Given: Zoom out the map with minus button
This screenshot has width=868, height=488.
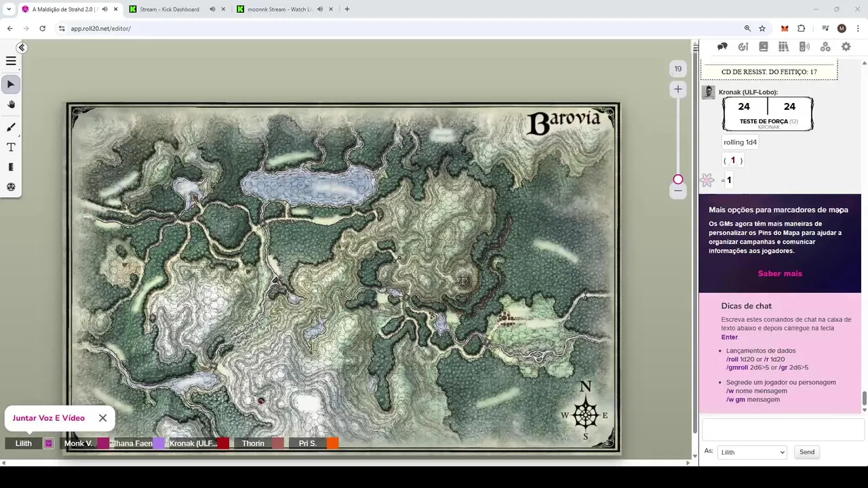Looking at the screenshot, I should pos(677,191).
